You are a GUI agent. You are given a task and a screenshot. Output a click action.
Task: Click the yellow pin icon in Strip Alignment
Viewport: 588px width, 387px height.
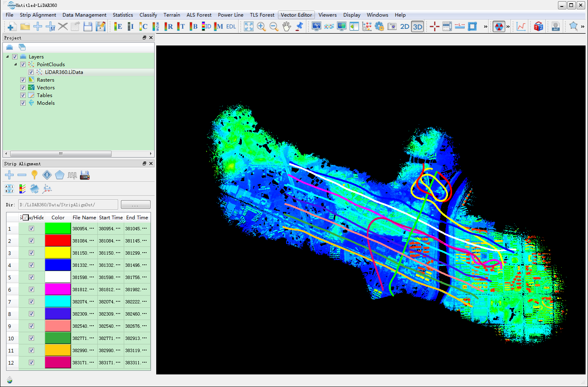tap(34, 175)
